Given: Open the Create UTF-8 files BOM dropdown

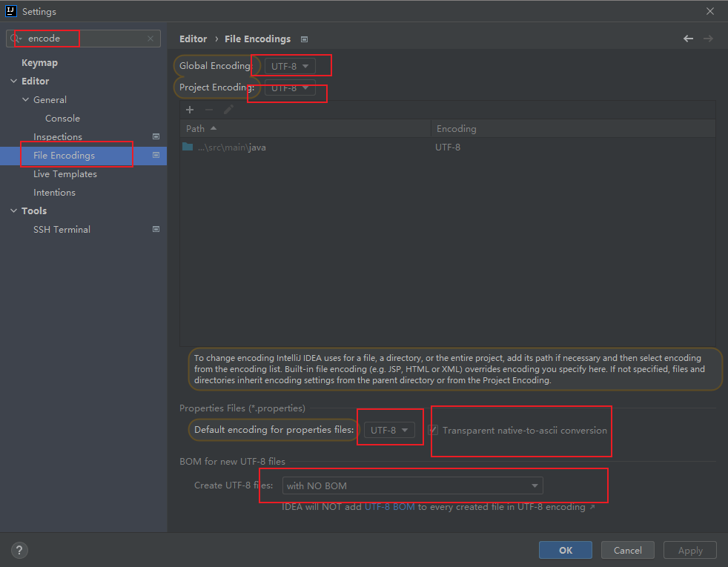Looking at the screenshot, I should 412,485.
